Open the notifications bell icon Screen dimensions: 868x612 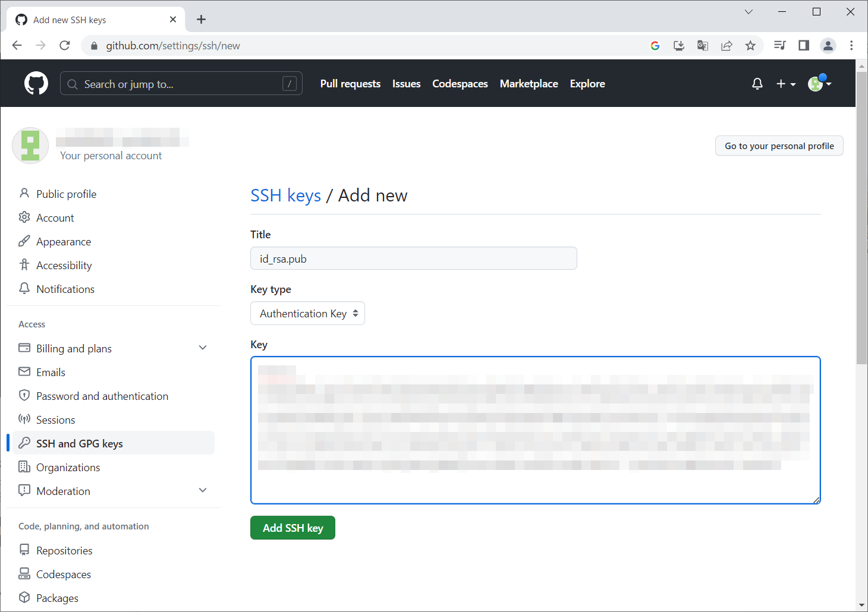click(x=757, y=84)
